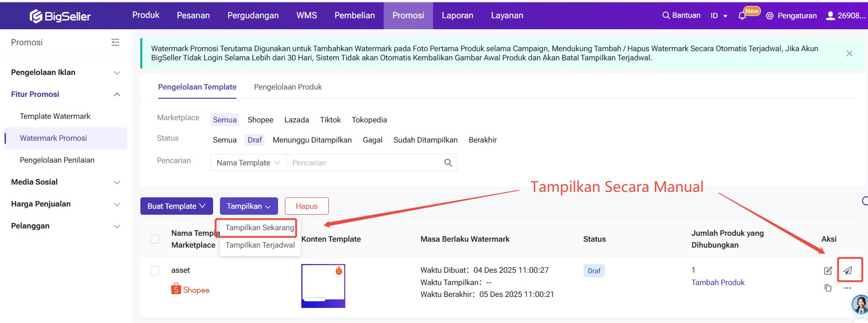This screenshot has width=868, height=323.
Task: Open the three-dot more actions menu
Action: click(847, 288)
